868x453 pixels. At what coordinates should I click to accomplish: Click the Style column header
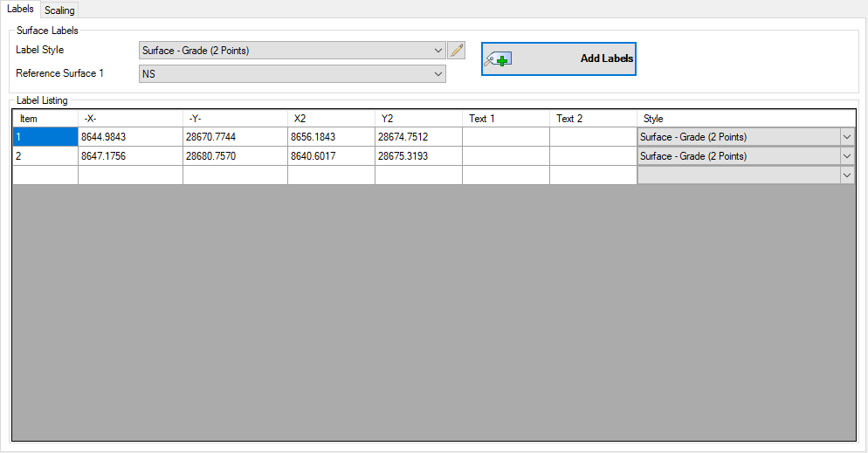coord(745,119)
